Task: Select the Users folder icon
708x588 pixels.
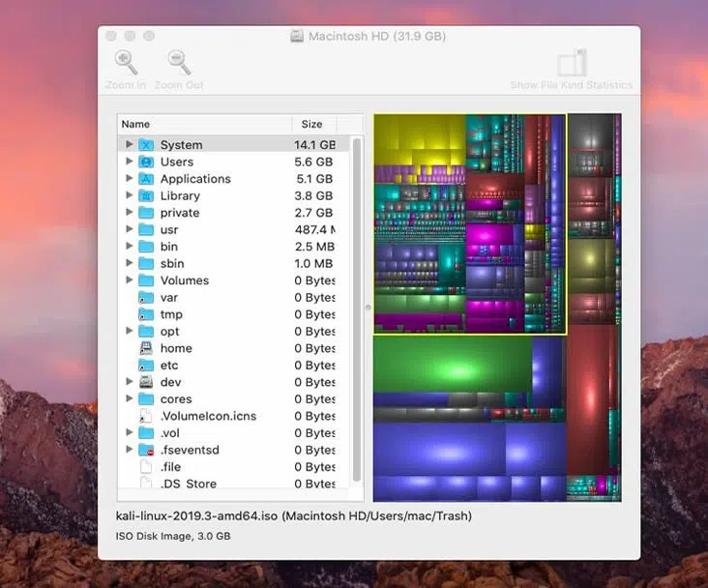Action: pos(146,162)
